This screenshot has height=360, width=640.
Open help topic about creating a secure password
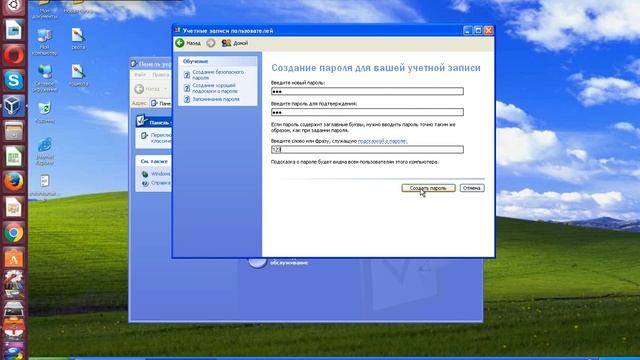coord(218,75)
